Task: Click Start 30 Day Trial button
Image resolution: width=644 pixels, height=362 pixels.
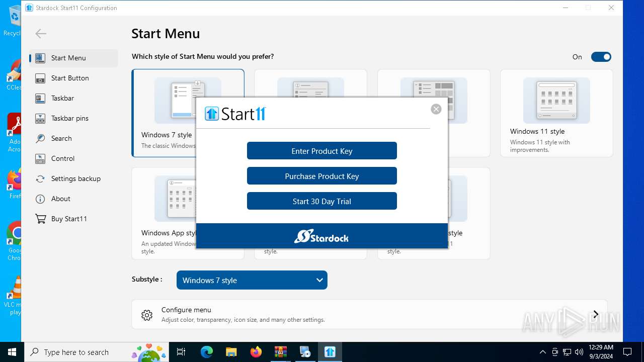Action: click(322, 201)
